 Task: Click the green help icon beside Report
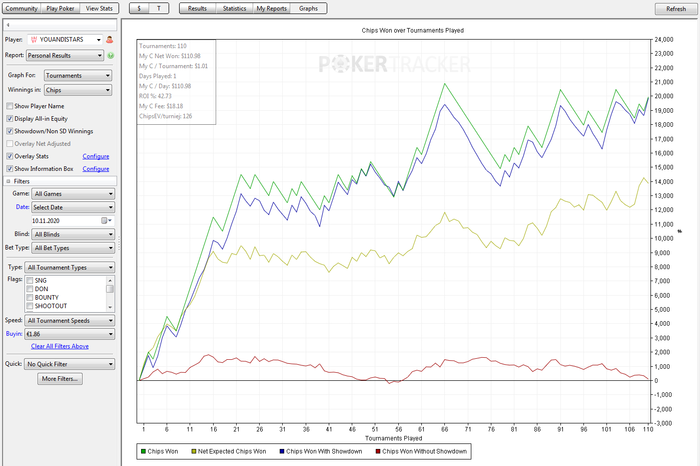110,55
